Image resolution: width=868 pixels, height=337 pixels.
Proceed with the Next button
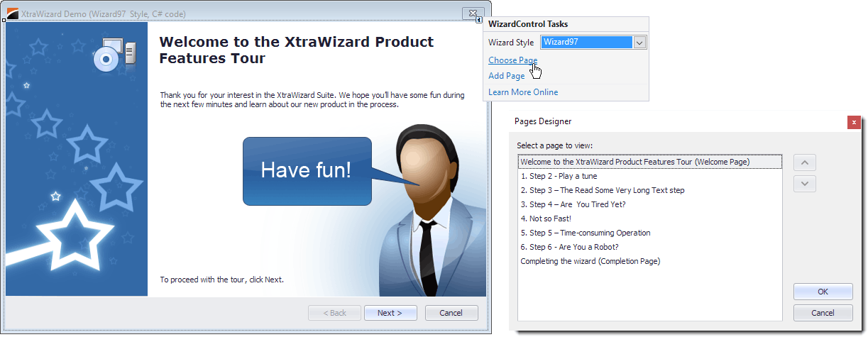[390, 313]
